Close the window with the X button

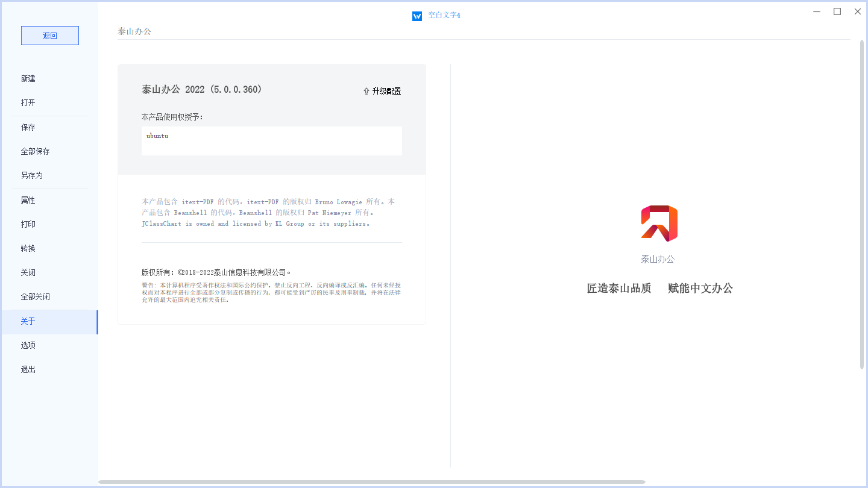tap(858, 11)
